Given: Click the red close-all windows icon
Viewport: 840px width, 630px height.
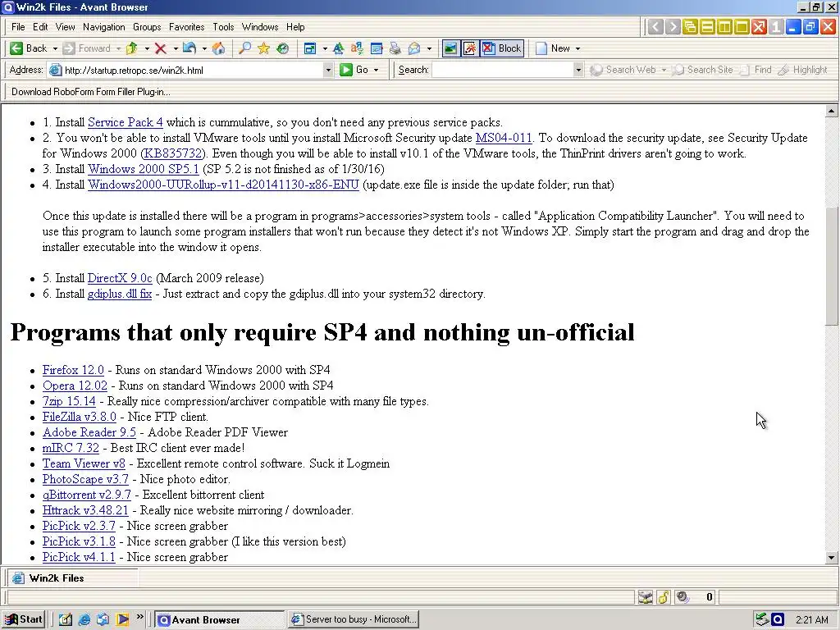Looking at the screenshot, I should pos(759,27).
